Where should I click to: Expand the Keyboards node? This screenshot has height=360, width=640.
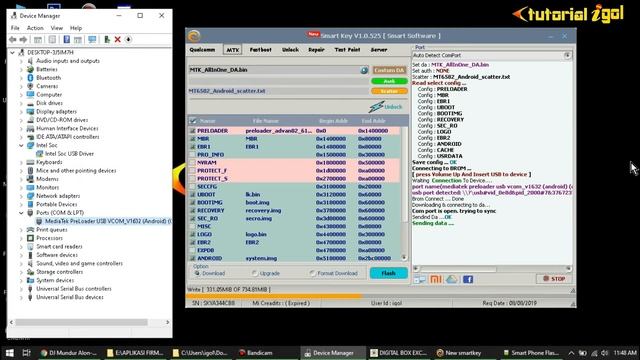[x=21, y=162]
